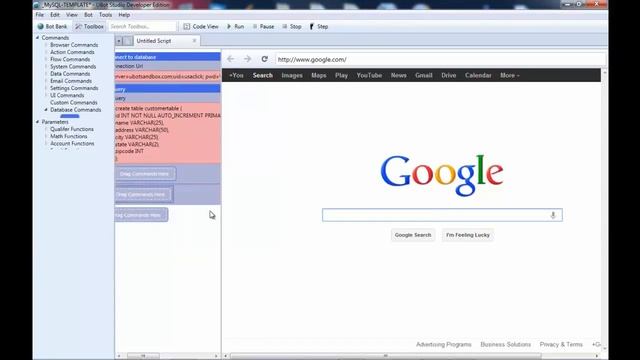Image resolution: width=640 pixels, height=360 pixels.
Task: Open Google News link
Action: (398, 76)
